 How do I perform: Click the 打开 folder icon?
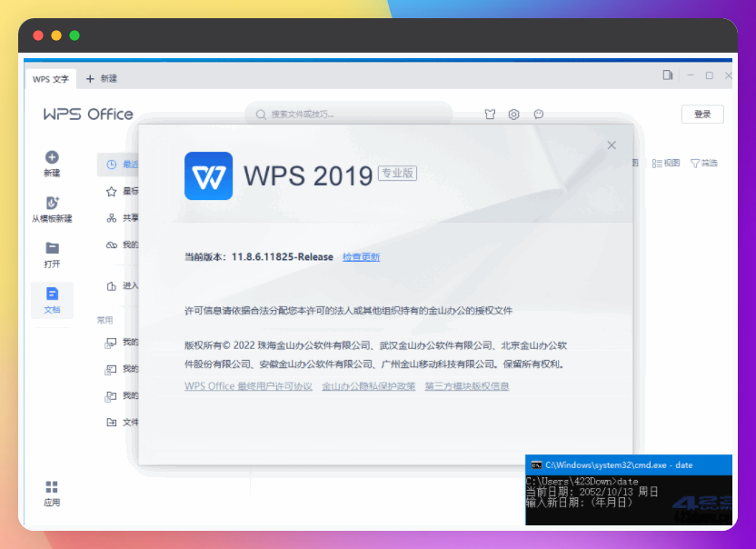pos(52,248)
